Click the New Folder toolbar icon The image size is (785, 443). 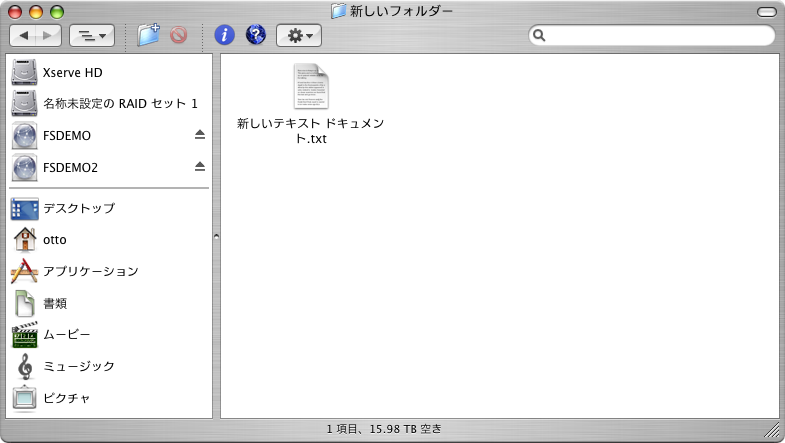pyautogui.click(x=149, y=35)
